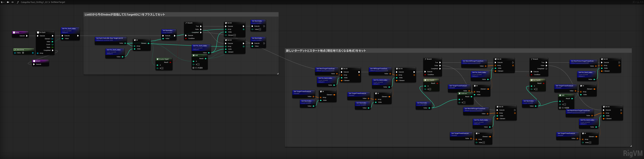This screenshot has height=159, width=644.
Task: Expand the Element pin on For Each node
Action: coord(51,39)
